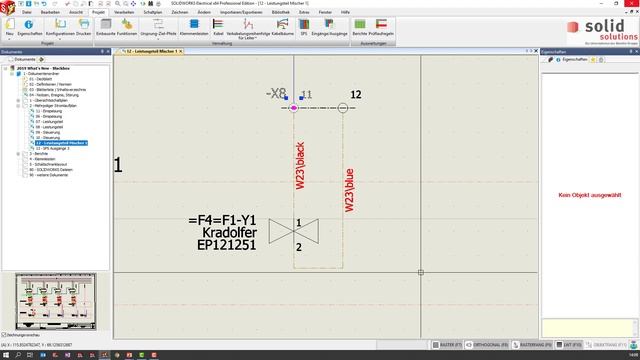
Task: Open SPS manager
Action: 304,27
